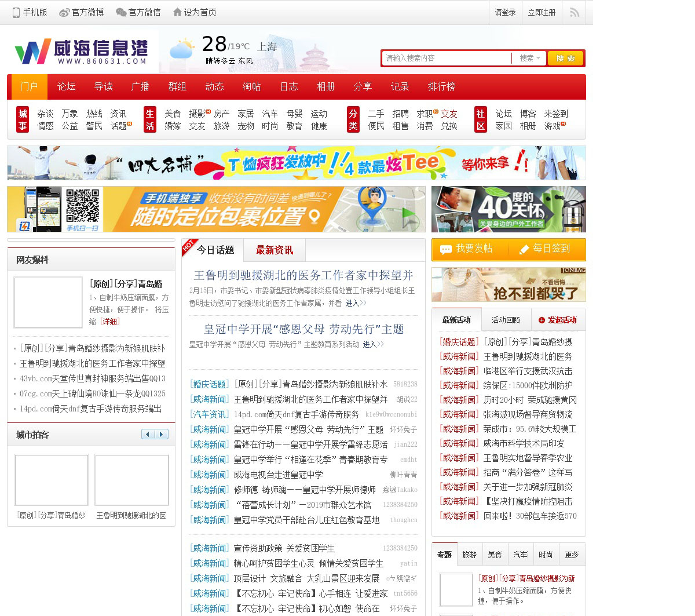Click the QR code in the banner
This screenshot has width=695, height=616.
tap(82, 206)
